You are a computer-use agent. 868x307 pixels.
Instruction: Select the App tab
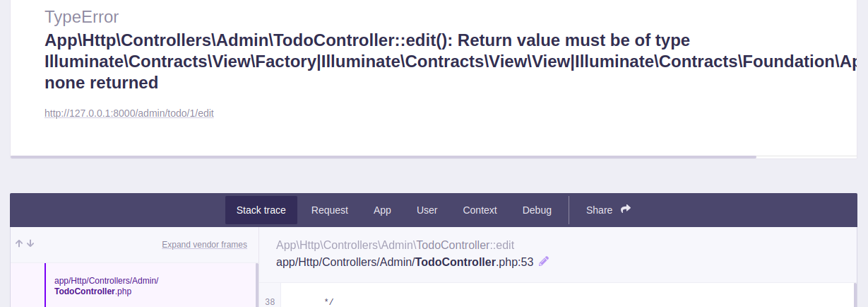coord(382,210)
